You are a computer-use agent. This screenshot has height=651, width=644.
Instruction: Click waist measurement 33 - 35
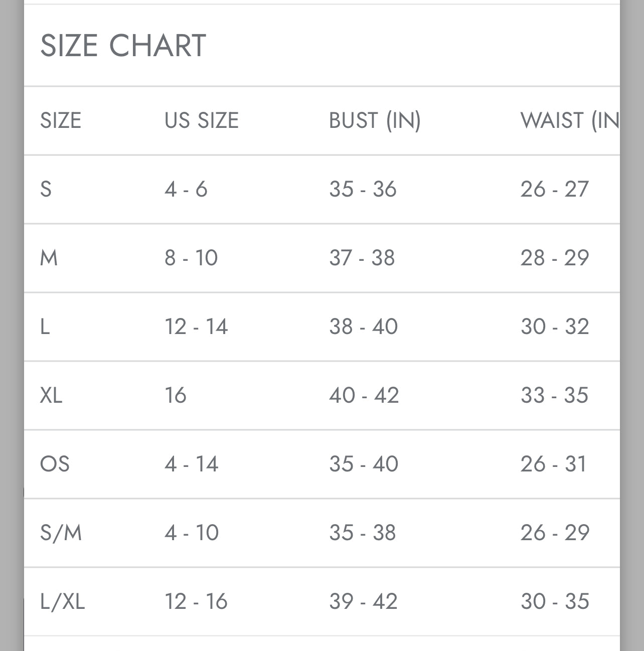point(554,395)
